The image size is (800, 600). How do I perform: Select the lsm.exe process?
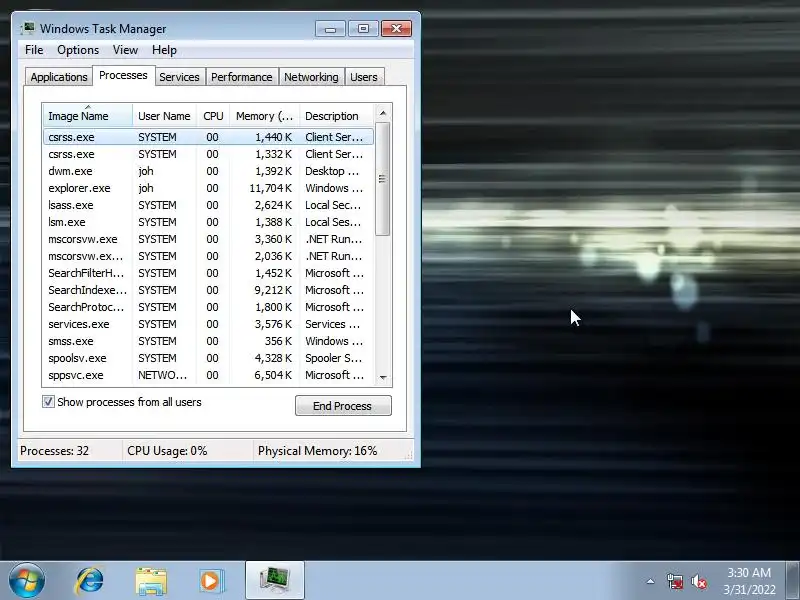tap(208, 222)
